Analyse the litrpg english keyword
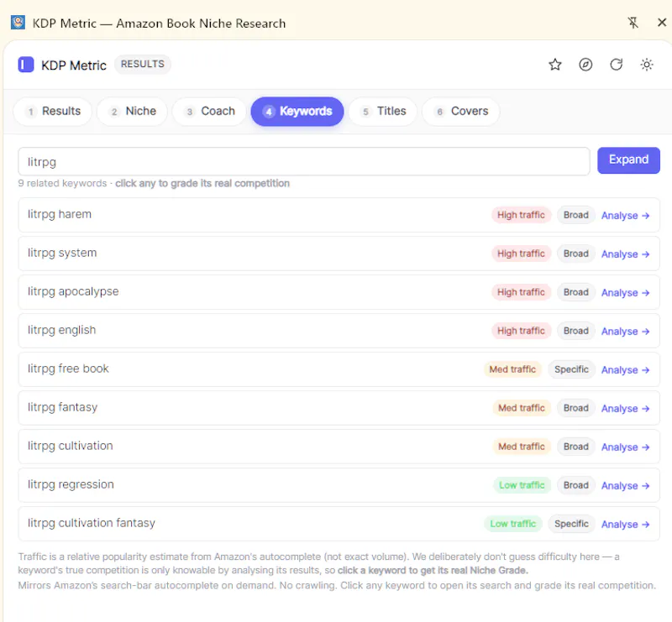672x622 pixels. [625, 331]
